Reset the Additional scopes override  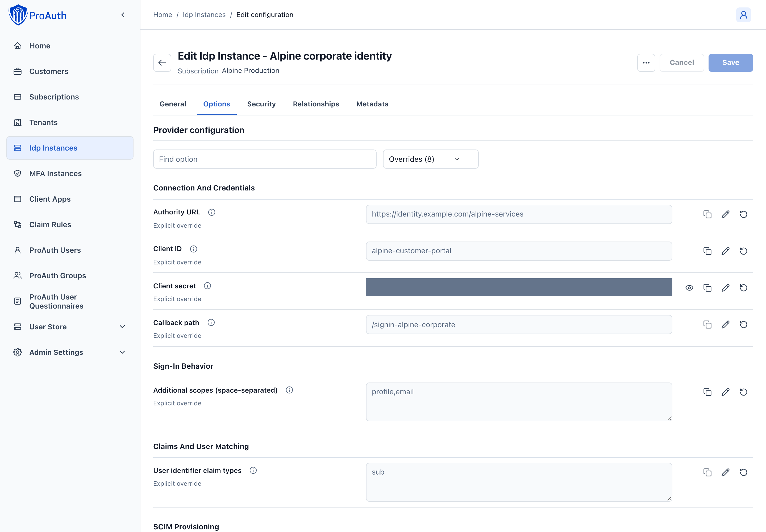tap(743, 392)
